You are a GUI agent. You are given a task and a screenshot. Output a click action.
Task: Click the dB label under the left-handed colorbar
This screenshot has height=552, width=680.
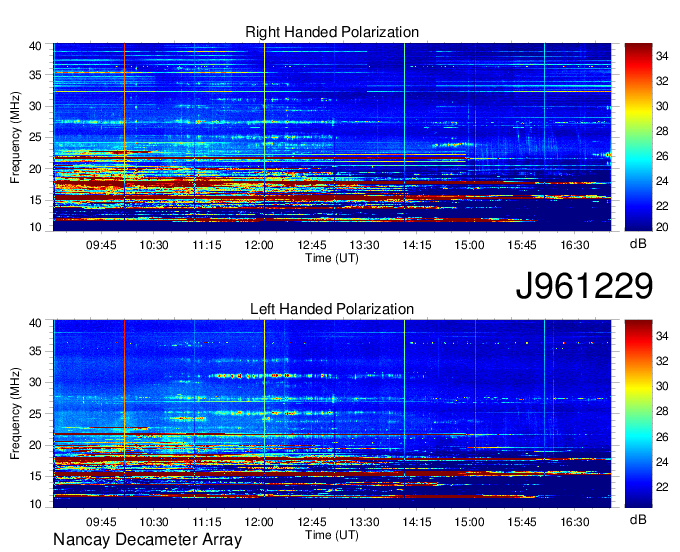(x=638, y=519)
